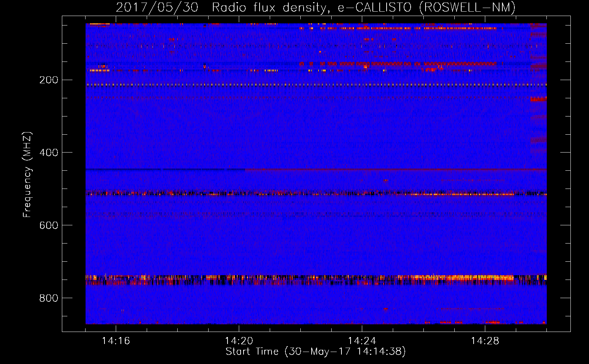Click the 14:28 time tick label
Viewport: 589px width, 364px height.
485,341
